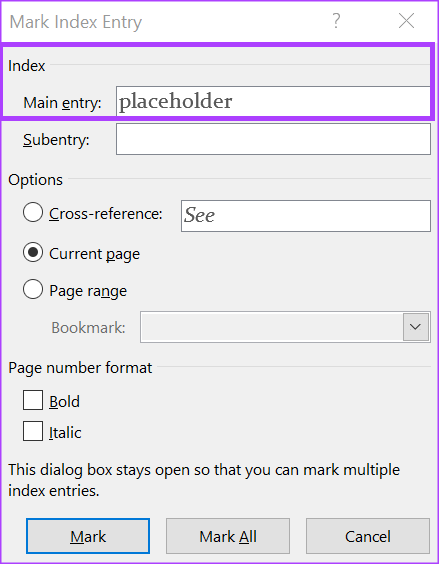
Task: Choose the Current page radio option
Action: (33, 252)
